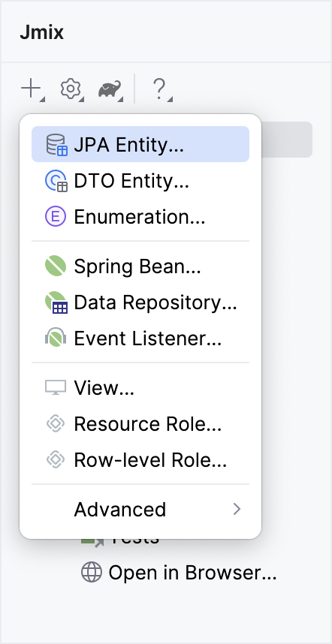Screen dimensions: 332x644
Task: Create a new Spring Bean
Action: click(x=140, y=266)
